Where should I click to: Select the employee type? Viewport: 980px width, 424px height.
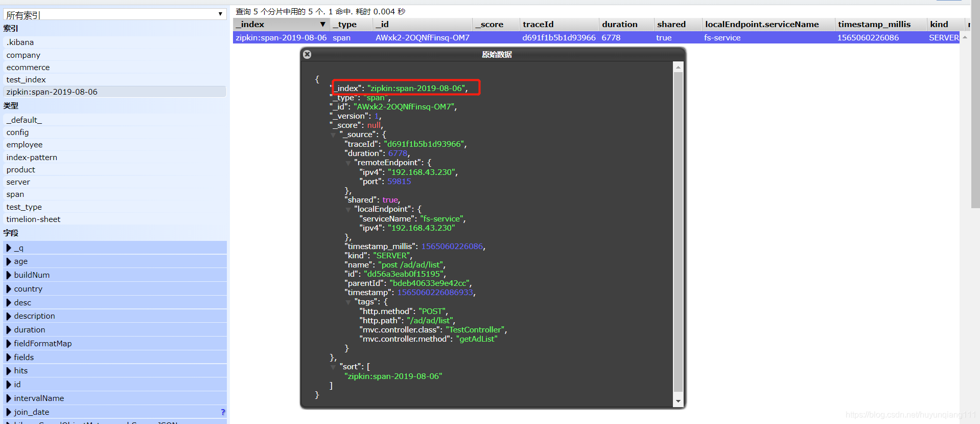click(x=115, y=145)
